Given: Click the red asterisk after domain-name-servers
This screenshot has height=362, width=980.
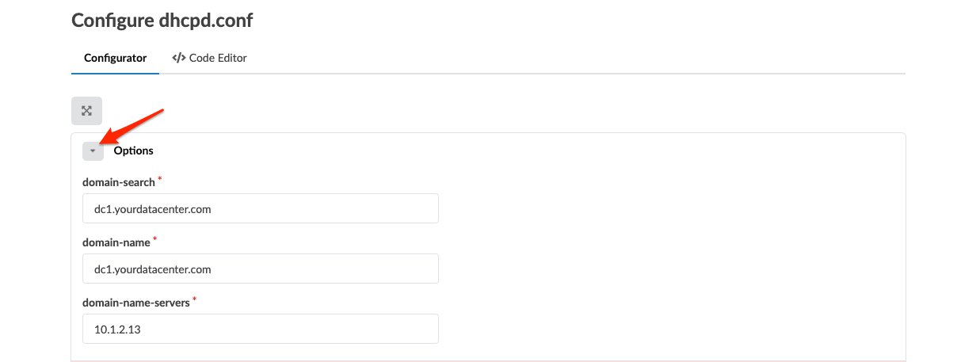Looking at the screenshot, I should point(194,299).
